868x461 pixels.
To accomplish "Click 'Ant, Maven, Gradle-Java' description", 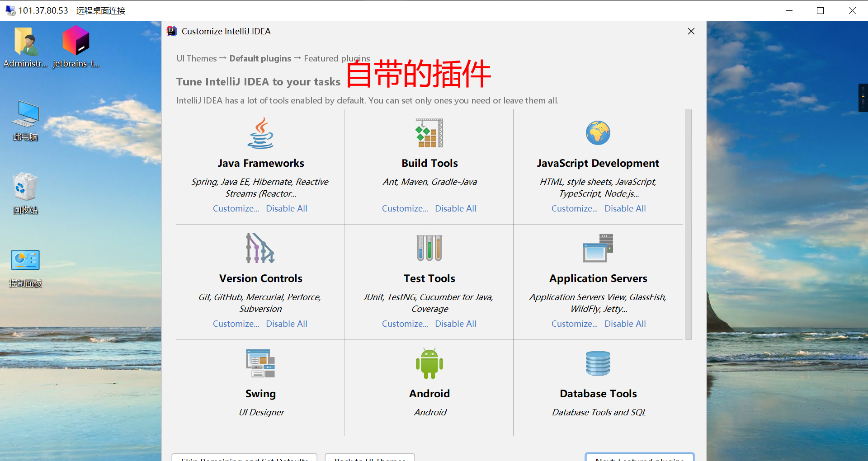I will pyautogui.click(x=429, y=182).
